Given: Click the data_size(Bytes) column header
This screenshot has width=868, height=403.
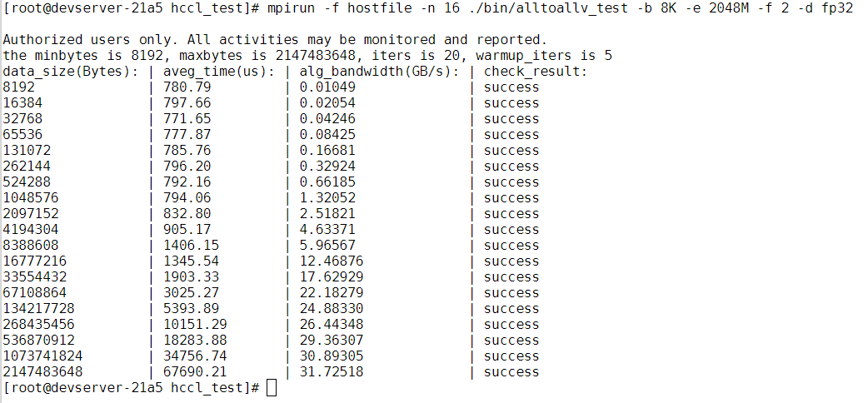Looking at the screenshot, I should point(71,71).
